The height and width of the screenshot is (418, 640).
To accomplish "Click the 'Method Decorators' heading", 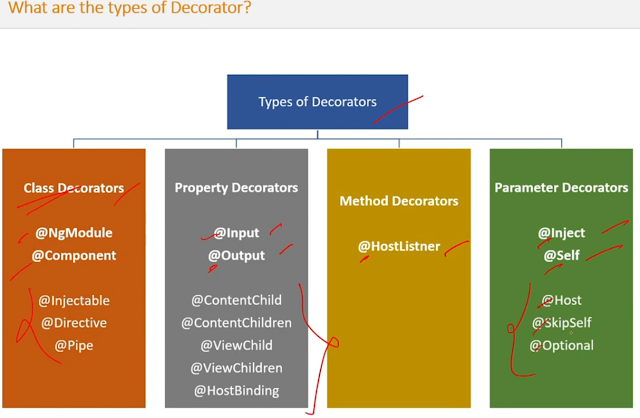I will click(399, 201).
